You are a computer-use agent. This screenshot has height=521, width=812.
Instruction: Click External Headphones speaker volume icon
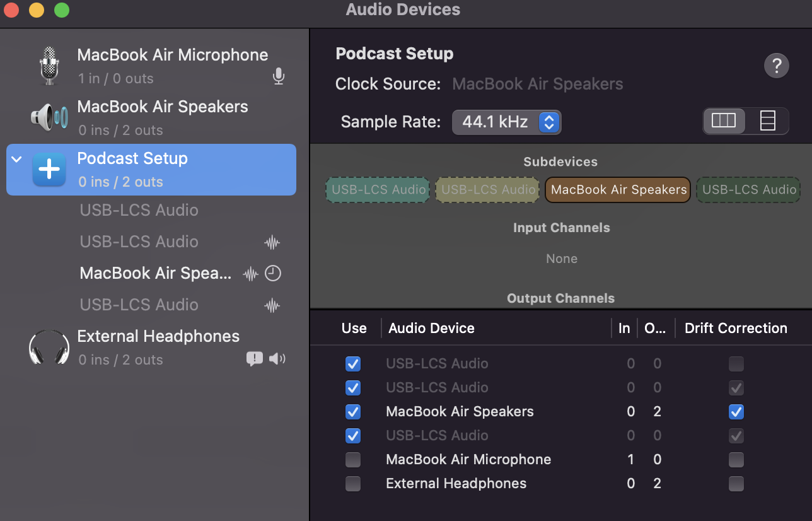277,360
